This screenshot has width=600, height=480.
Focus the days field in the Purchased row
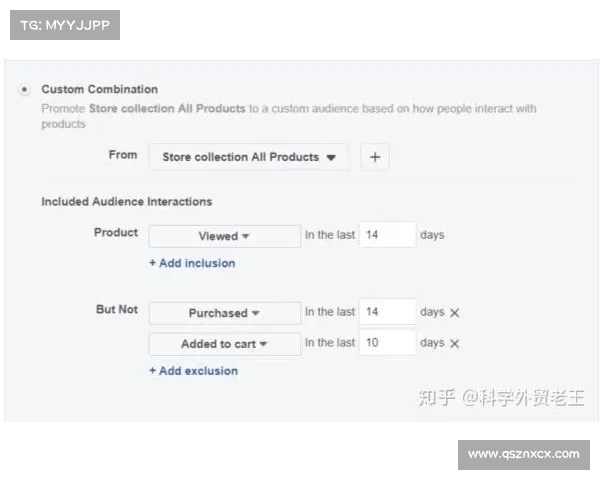pyautogui.click(x=387, y=312)
